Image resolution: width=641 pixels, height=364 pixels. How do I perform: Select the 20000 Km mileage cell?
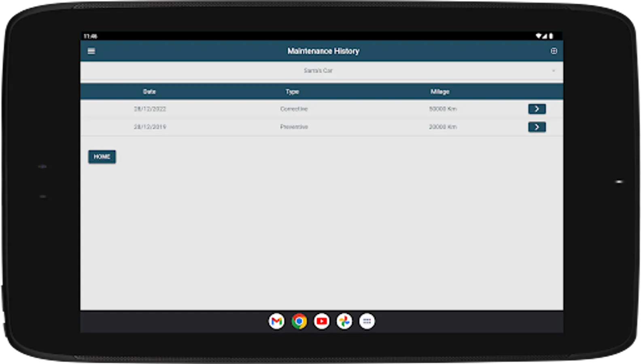[443, 127]
